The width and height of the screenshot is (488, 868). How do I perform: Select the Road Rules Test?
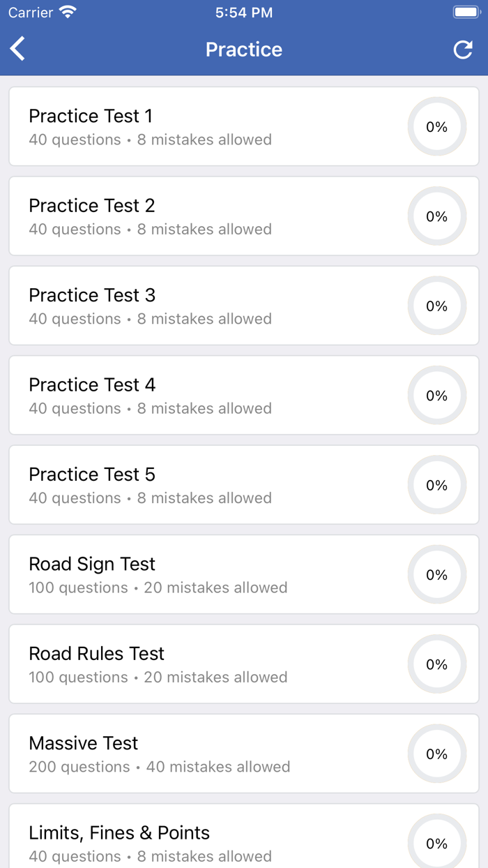[209, 664]
